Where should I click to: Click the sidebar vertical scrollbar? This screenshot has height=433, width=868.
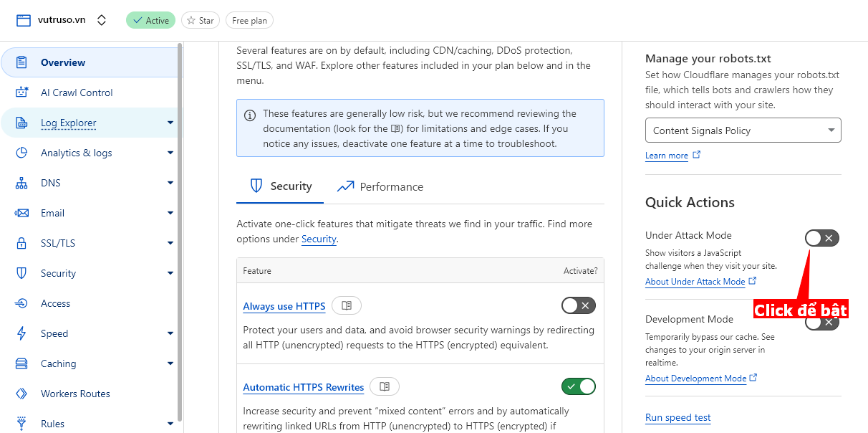point(180,229)
